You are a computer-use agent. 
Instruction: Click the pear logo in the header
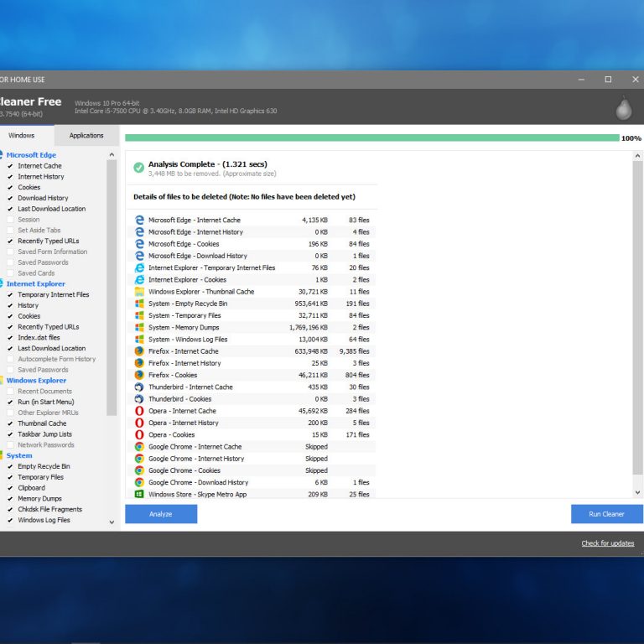point(623,108)
